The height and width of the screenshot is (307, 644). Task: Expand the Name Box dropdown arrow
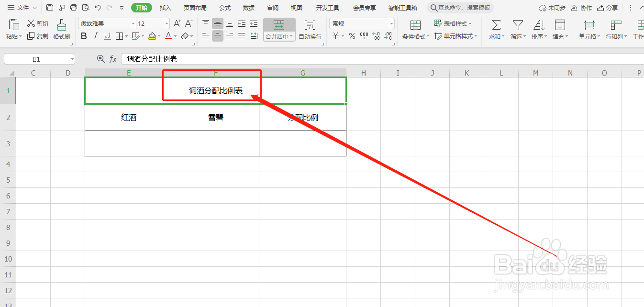(x=72, y=59)
